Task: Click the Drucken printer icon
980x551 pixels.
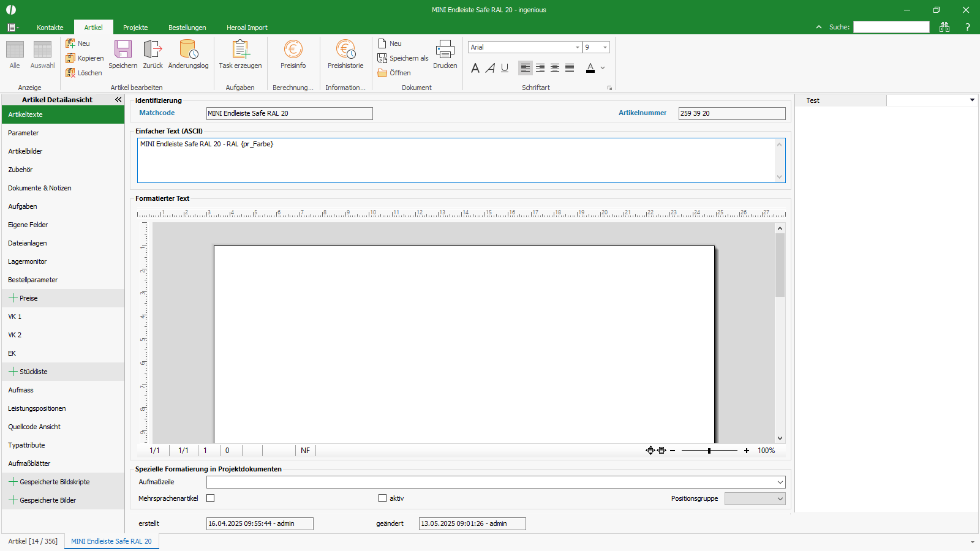Action: click(445, 50)
